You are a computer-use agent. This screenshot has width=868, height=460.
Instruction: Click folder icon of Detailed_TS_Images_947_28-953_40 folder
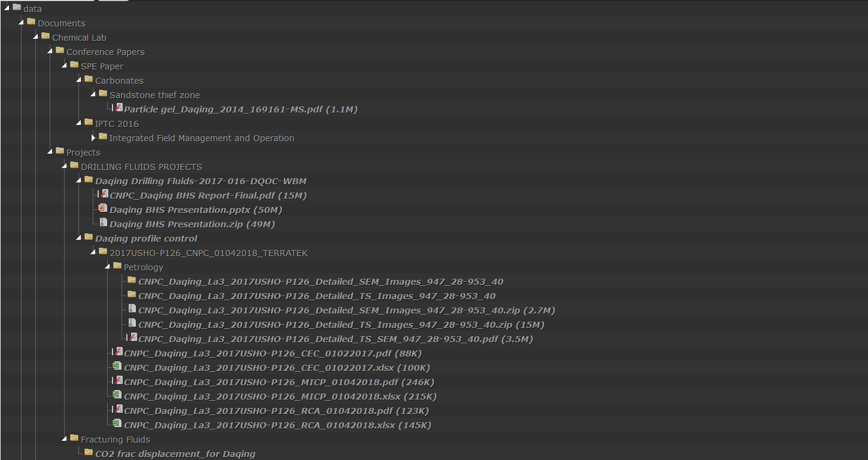point(132,294)
